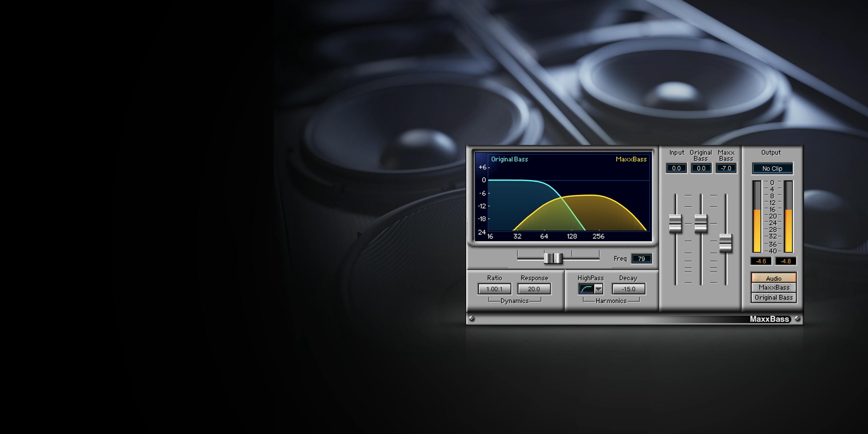Switch monitoring to MaxxBass only
This screenshot has width=868, height=434.
point(774,287)
